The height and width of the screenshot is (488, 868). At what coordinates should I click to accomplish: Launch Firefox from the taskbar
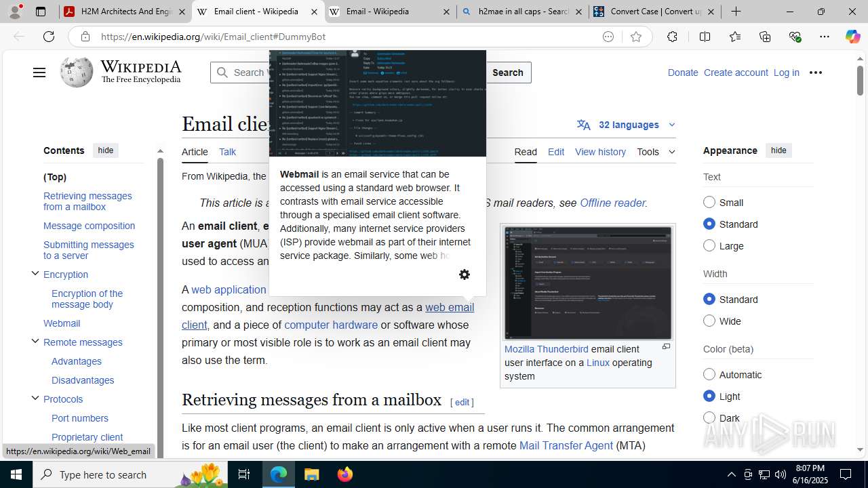(x=345, y=474)
